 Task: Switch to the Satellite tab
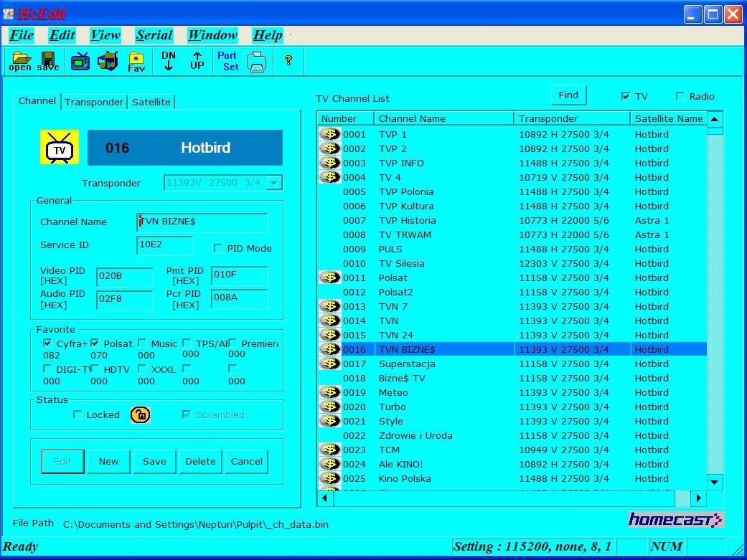click(151, 102)
